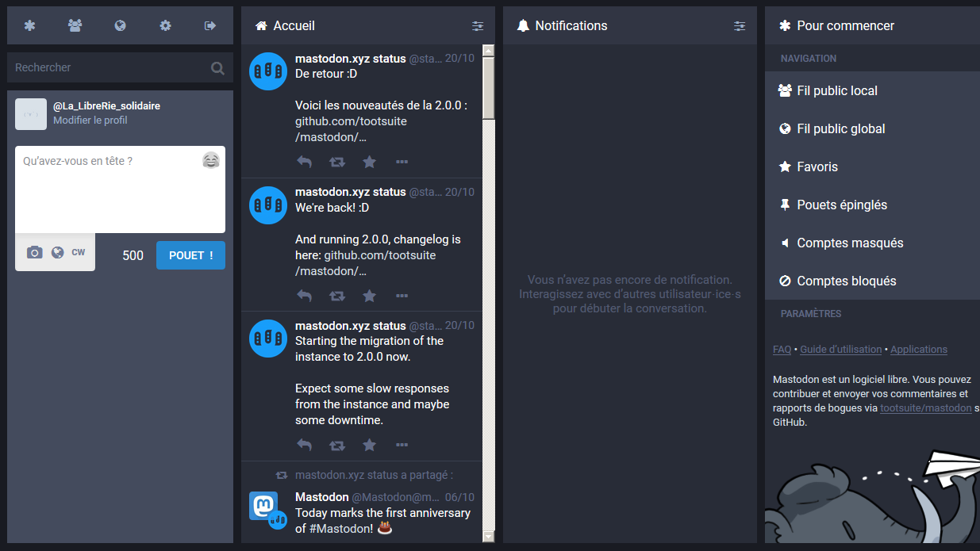This screenshot has width=980, height=551.
Task: Click the Notifications column header
Action: coord(630,25)
